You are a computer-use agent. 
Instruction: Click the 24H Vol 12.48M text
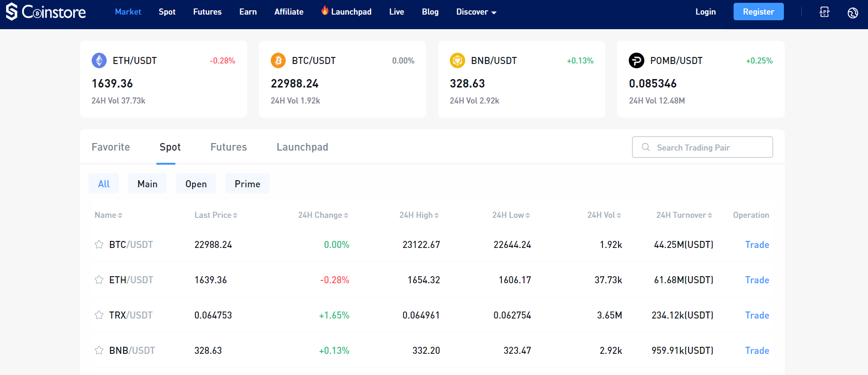[657, 101]
